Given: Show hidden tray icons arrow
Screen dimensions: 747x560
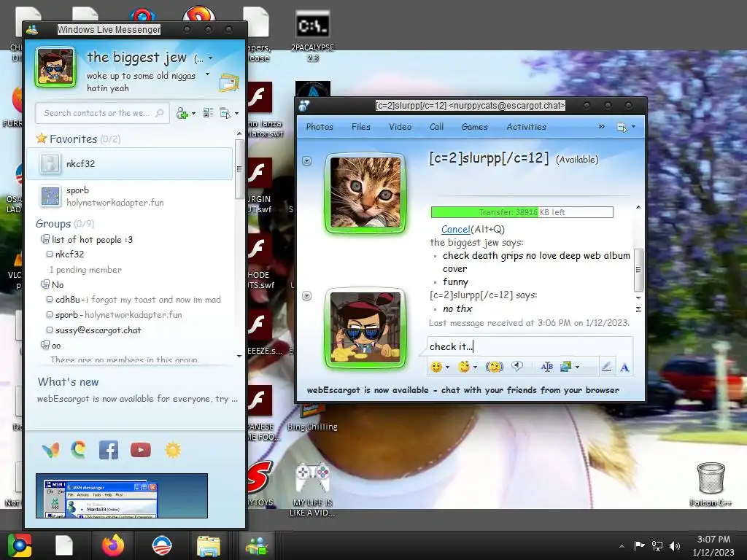Looking at the screenshot, I should point(622,546).
